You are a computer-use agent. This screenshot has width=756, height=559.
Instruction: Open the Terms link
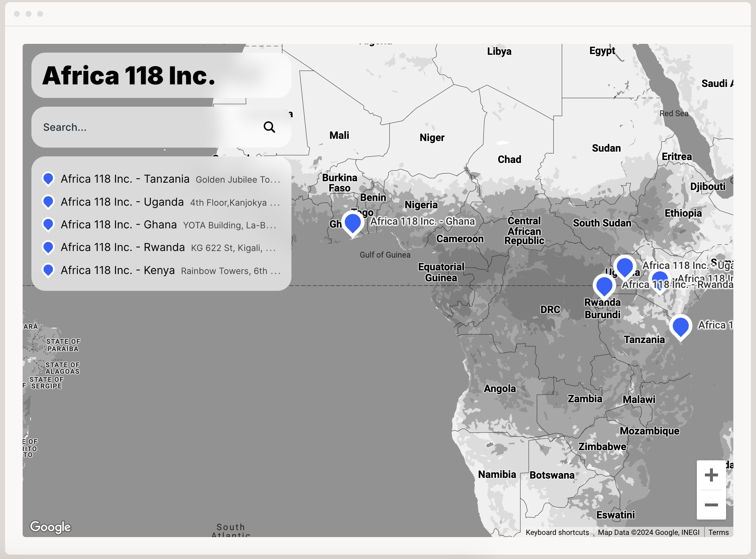pyautogui.click(x=718, y=532)
